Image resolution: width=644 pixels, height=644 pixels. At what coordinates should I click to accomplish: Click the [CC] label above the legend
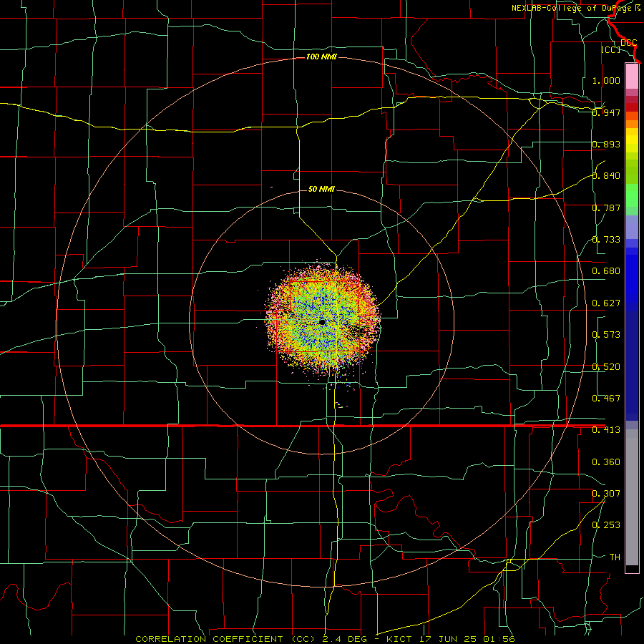click(x=610, y=49)
